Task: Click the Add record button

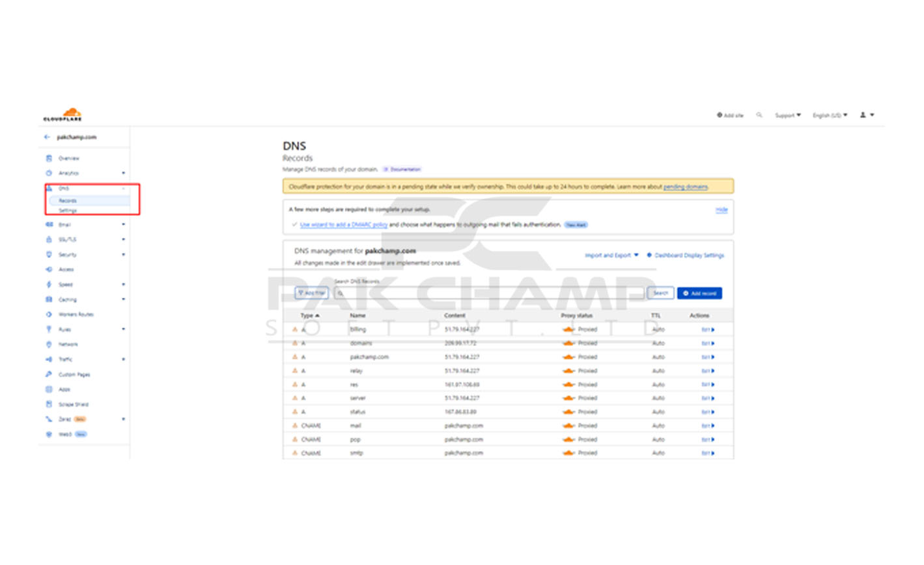Action: 699,293
